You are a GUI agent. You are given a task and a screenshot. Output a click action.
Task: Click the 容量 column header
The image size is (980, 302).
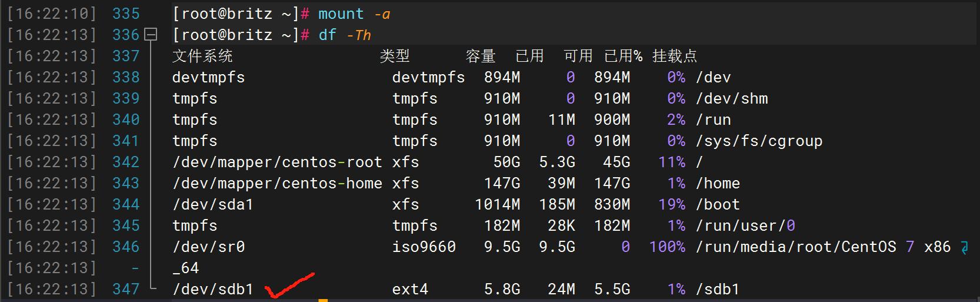click(x=481, y=56)
